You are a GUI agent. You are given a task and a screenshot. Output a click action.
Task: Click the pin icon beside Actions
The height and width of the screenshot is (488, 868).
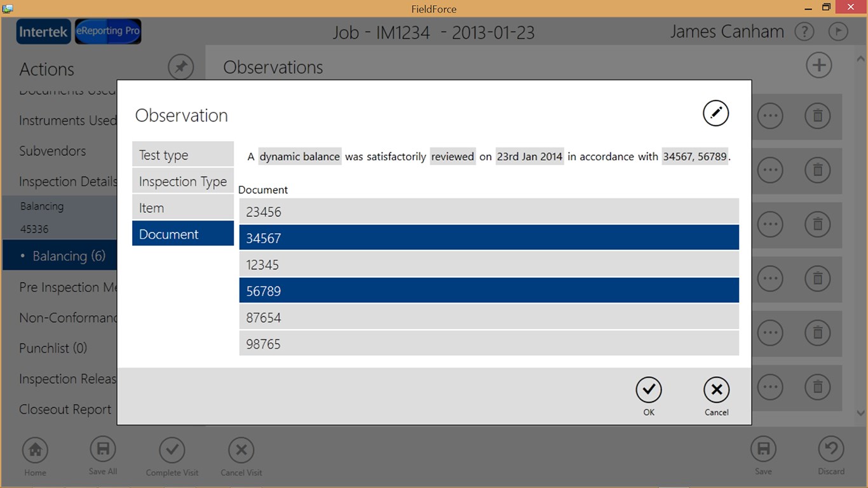point(181,67)
